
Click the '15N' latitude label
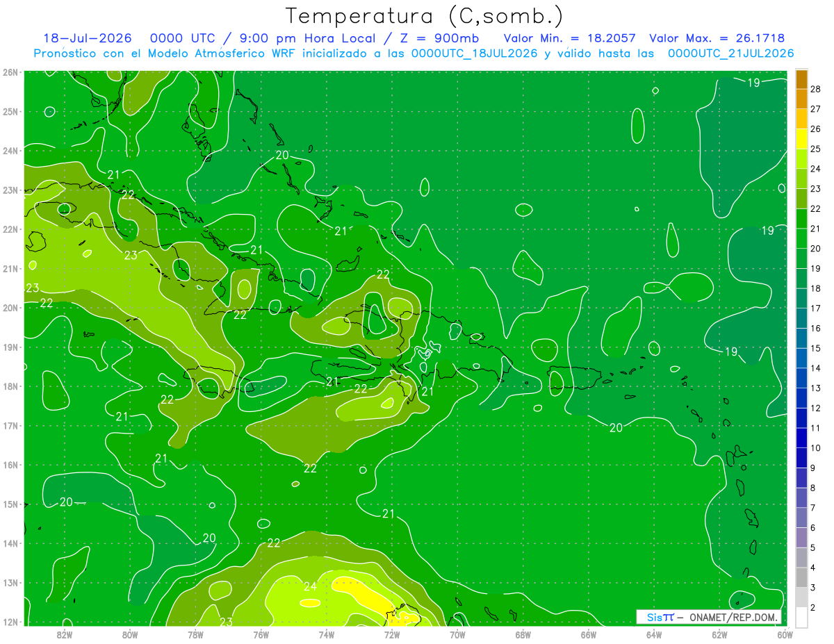click(10, 504)
